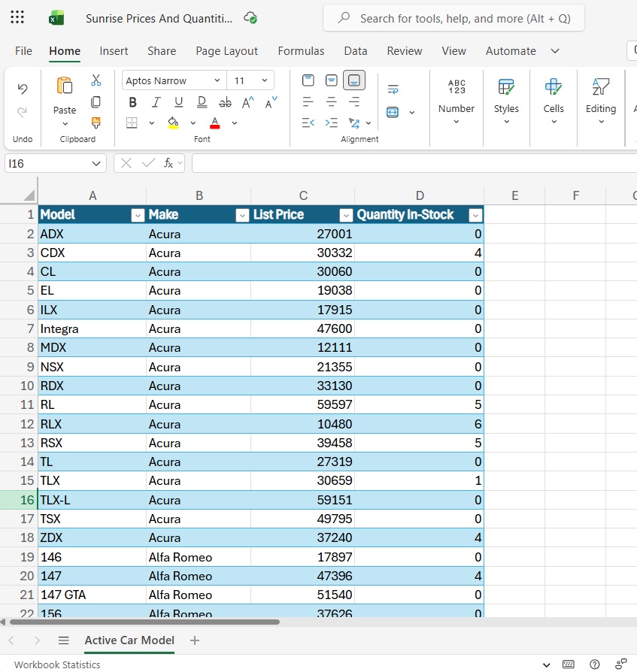Screen dimensions: 637x672
Task: Click Workbook Statistics in status bar
Action: [x=57, y=664]
